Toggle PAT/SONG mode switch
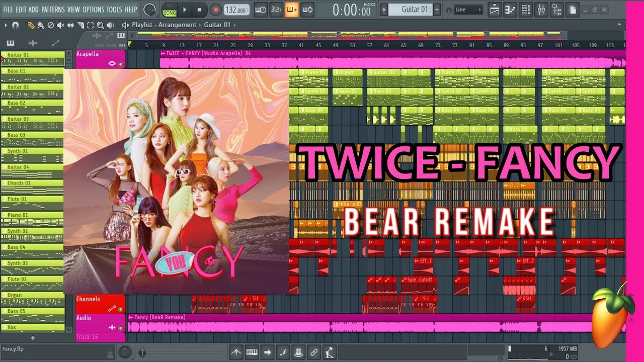 [169, 10]
